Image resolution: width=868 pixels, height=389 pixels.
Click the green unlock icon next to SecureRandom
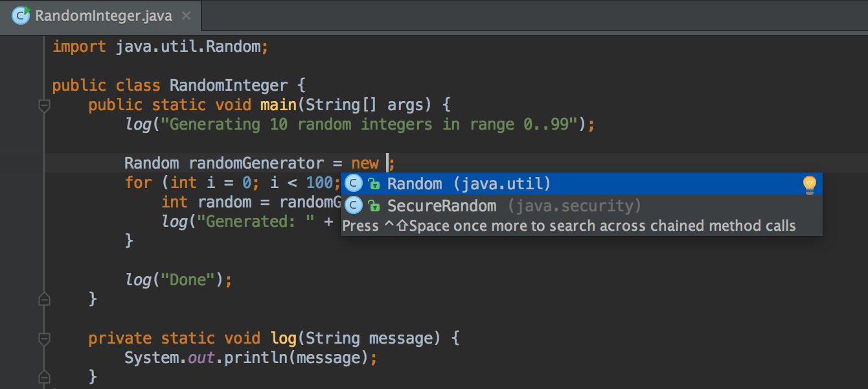[x=374, y=206]
